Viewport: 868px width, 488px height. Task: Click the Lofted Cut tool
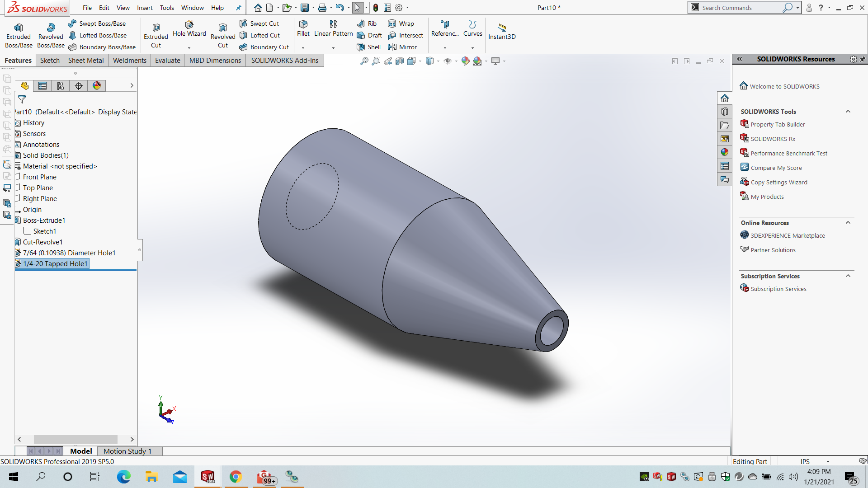(x=259, y=35)
